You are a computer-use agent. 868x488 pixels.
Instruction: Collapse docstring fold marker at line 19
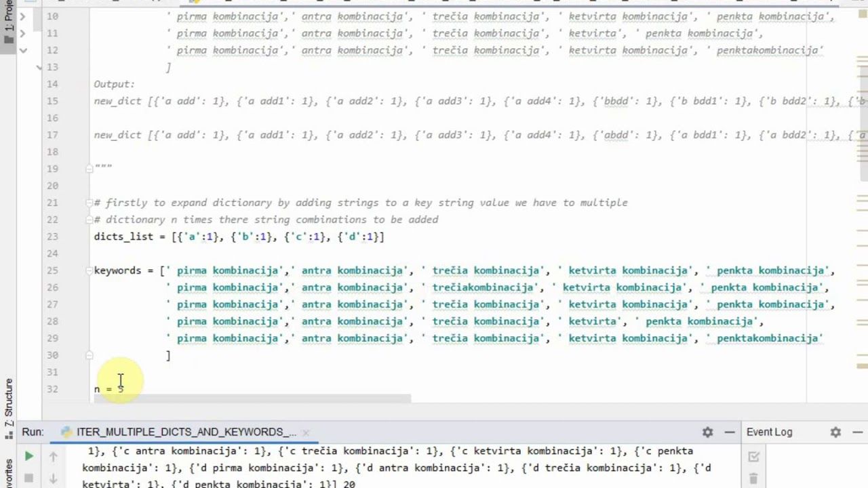pos(89,168)
